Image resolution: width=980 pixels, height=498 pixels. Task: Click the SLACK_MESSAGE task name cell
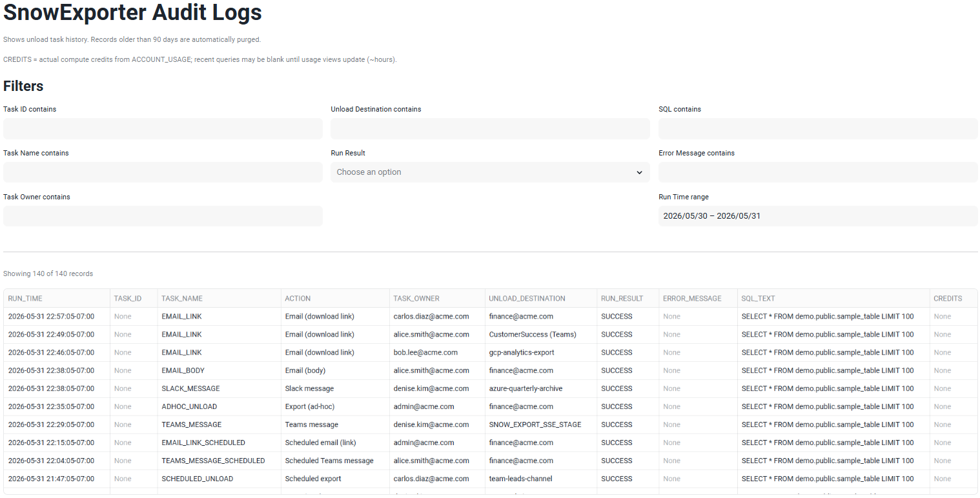coord(219,389)
